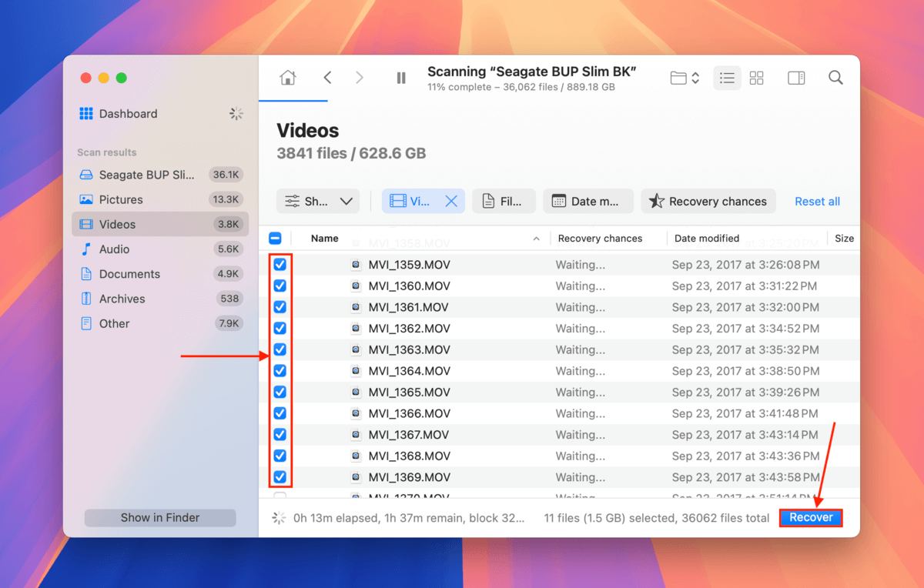Uncheck MVI_1364.MOV checkbox
This screenshot has height=588, width=924.
tap(280, 371)
